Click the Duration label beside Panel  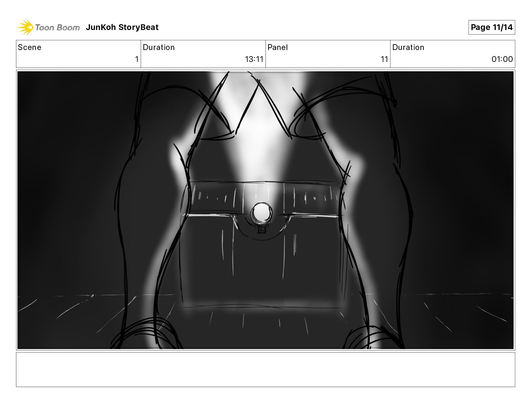pyautogui.click(x=408, y=47)
